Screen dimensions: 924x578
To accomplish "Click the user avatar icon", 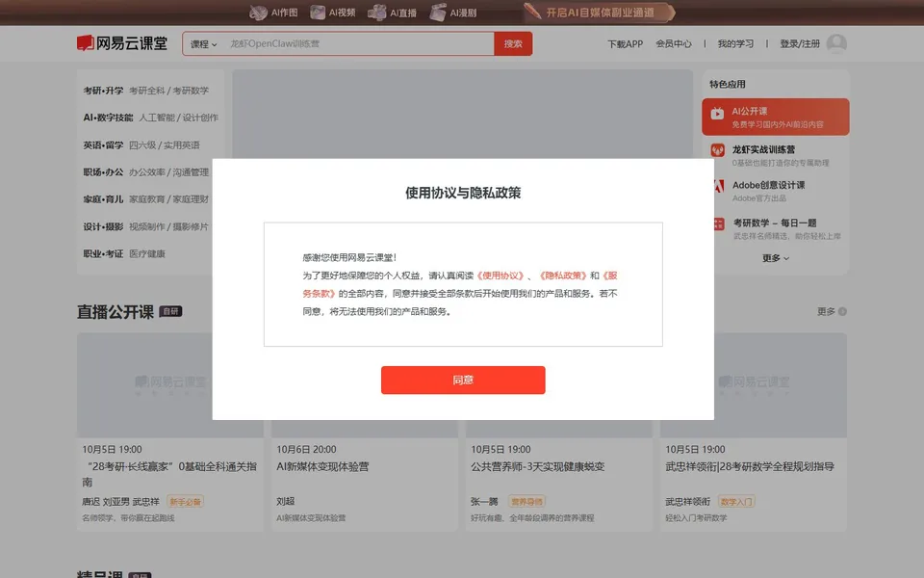I will (x=836, y=43).
